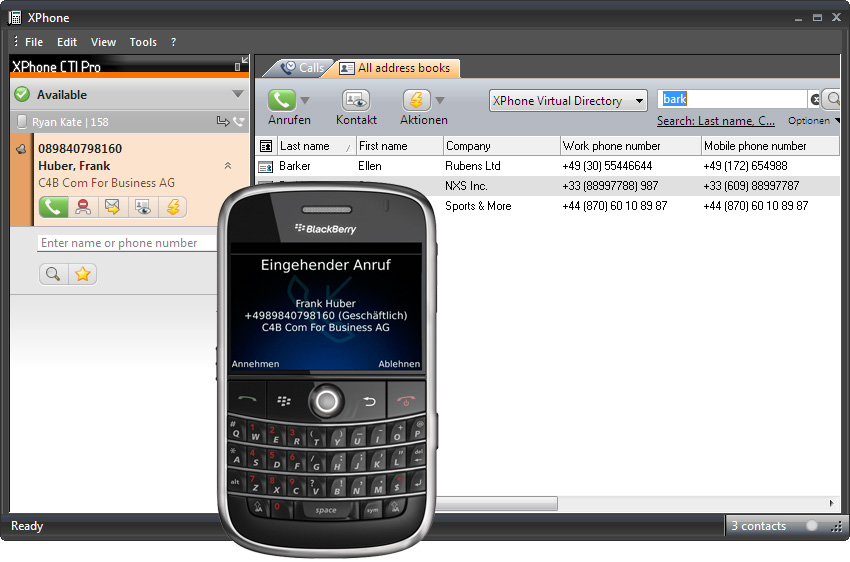Click the call forwarding arrow icon beside Ryan Kate
850x562 pixels.
(222, 122)
